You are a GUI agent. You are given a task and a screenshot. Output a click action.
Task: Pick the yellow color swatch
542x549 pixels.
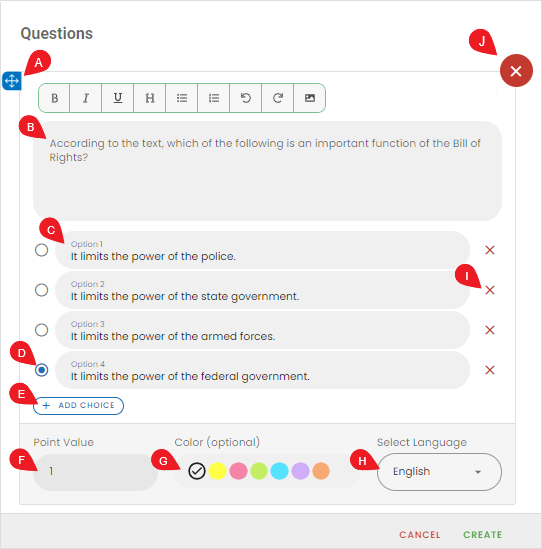217,471
